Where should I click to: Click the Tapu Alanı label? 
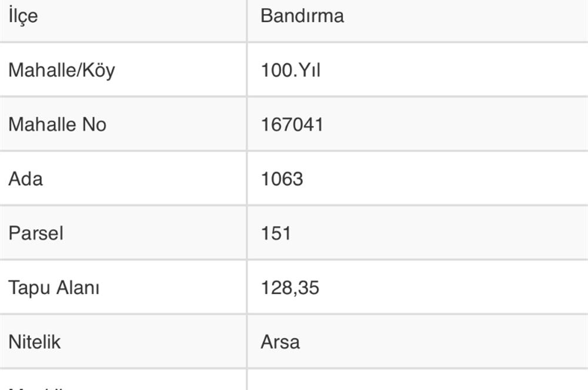coord(54,288)
